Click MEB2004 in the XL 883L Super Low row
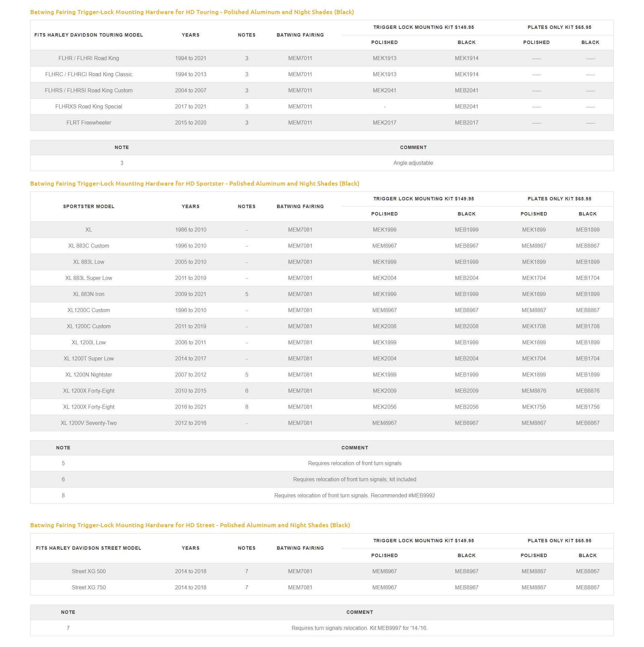Image resolution: width=644 pixels, height=647 pixels. [466, 278]
